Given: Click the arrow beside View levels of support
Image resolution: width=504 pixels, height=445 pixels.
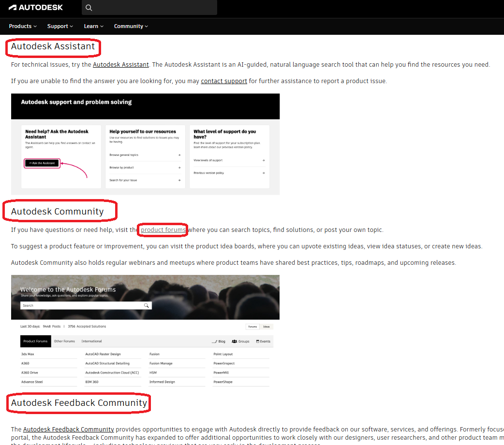Looking at the screenshot, I should click(x=264, y=160).
